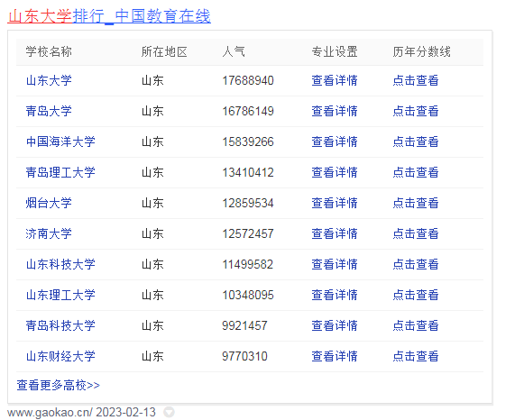Click 点击查看 score line for 烟台大学
The width and height of the screenshot is (524, 420).
(x=416, y=203)
